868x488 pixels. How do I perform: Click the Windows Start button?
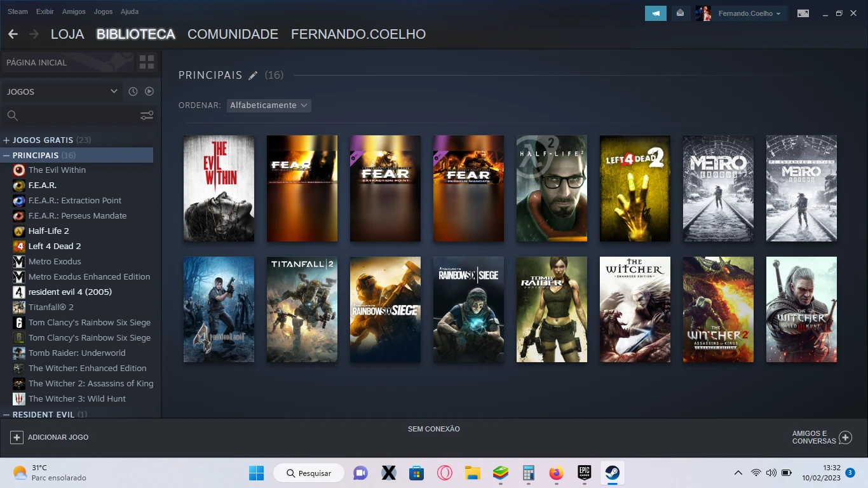(x=256, y=473)
